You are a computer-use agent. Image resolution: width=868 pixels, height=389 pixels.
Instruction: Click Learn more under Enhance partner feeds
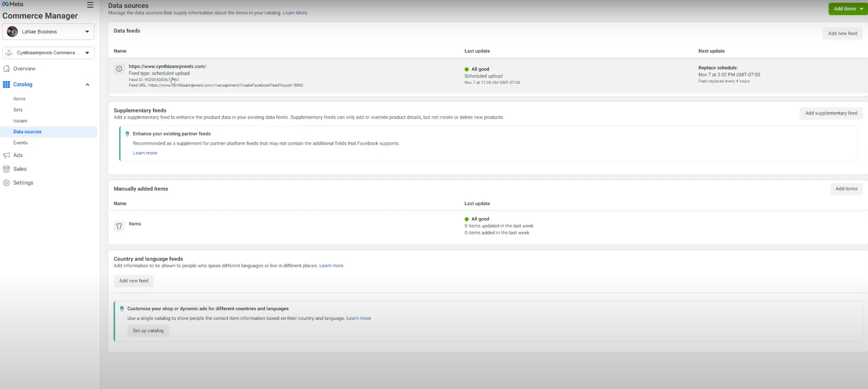pos(145,153)
